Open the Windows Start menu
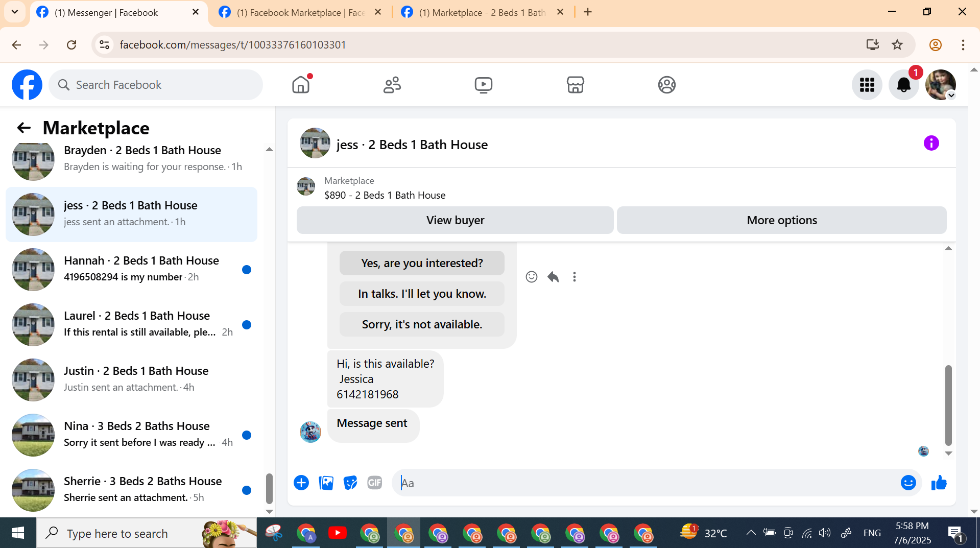Image resolution: width=980 pixels, height=548 pixels. point(18,533)
